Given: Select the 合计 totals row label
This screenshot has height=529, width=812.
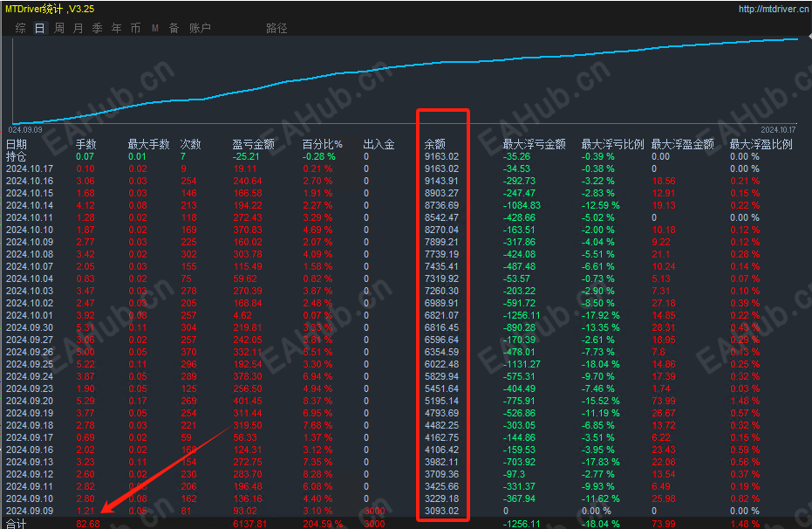Looking at the screenshot, I should tap(16, 523).
